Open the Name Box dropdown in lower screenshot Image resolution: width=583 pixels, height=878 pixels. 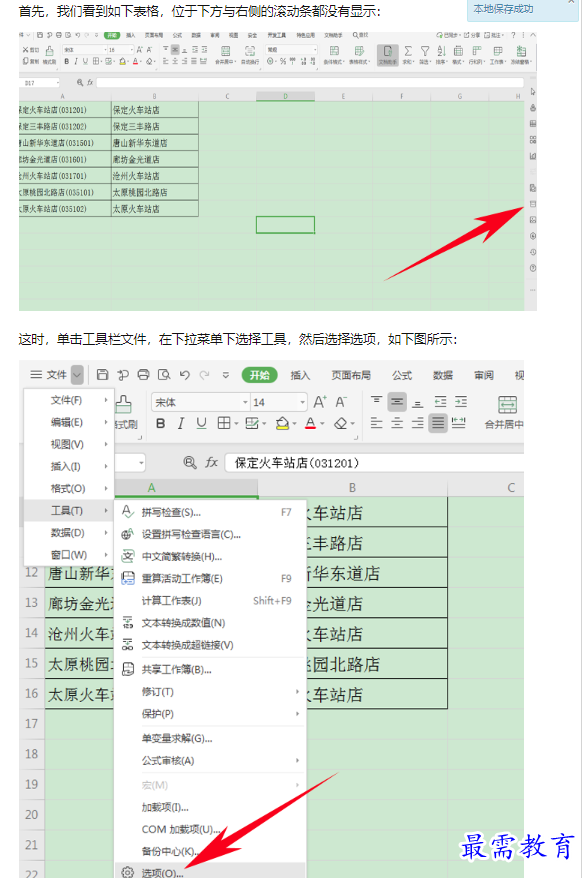[141, 463]
